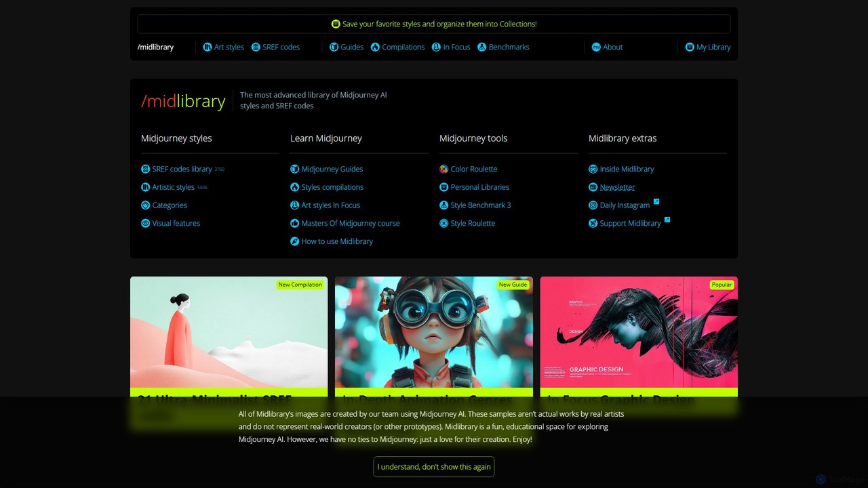
Task: Open the Visual features link
Action: (176, 223)
